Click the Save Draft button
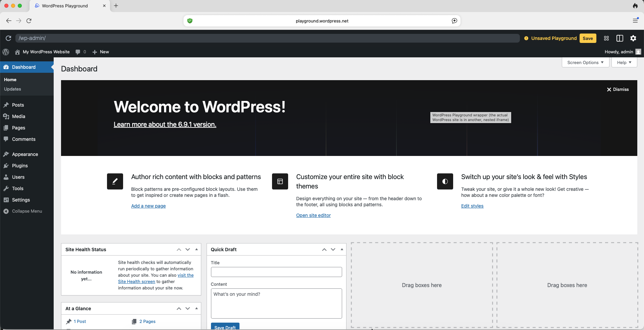Viewport: 644px width, 330px height. pos(225,327)
